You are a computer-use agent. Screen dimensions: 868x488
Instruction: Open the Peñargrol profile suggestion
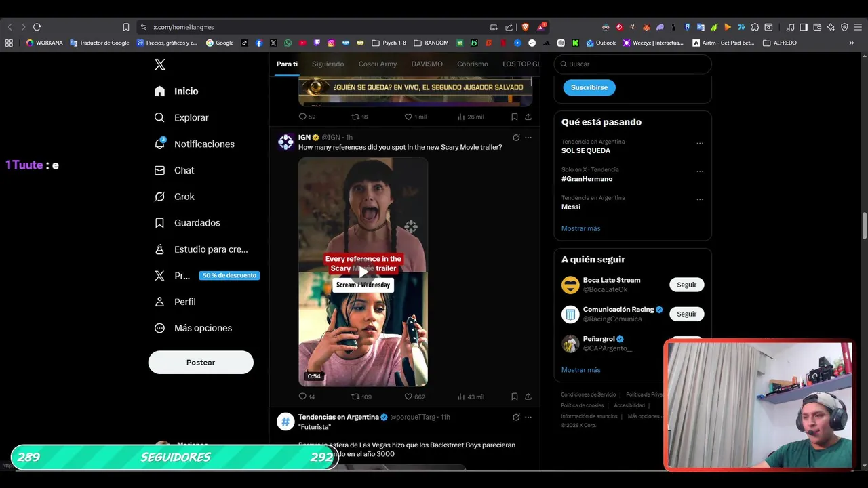pyautogui.click(x=599, y=339)
